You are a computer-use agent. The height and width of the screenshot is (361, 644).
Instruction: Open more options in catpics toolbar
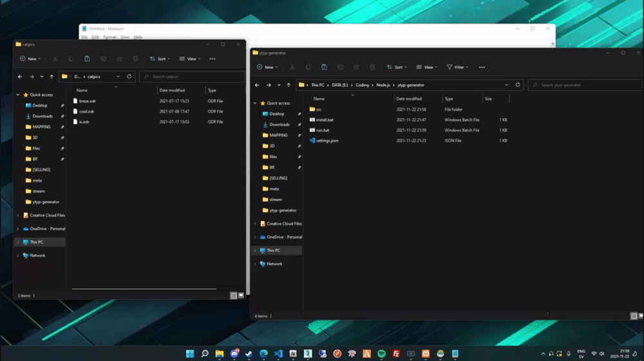coord(213,59)
